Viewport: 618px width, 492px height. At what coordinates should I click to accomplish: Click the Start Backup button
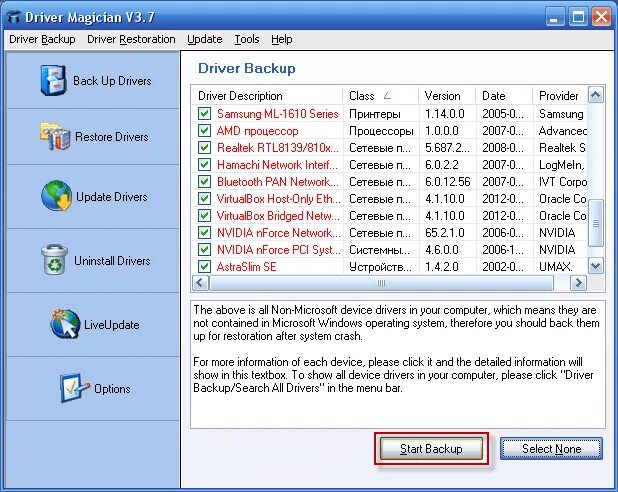coord(431,449)
